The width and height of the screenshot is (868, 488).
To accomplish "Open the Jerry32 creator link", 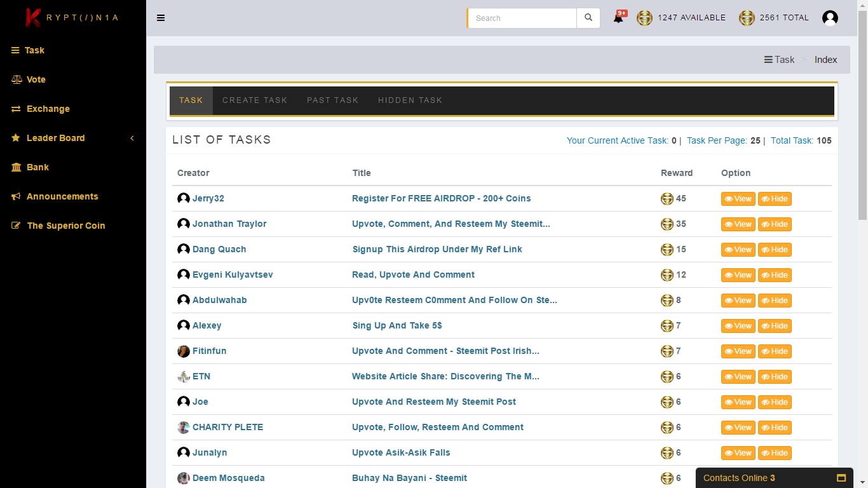I will point(208,198).
